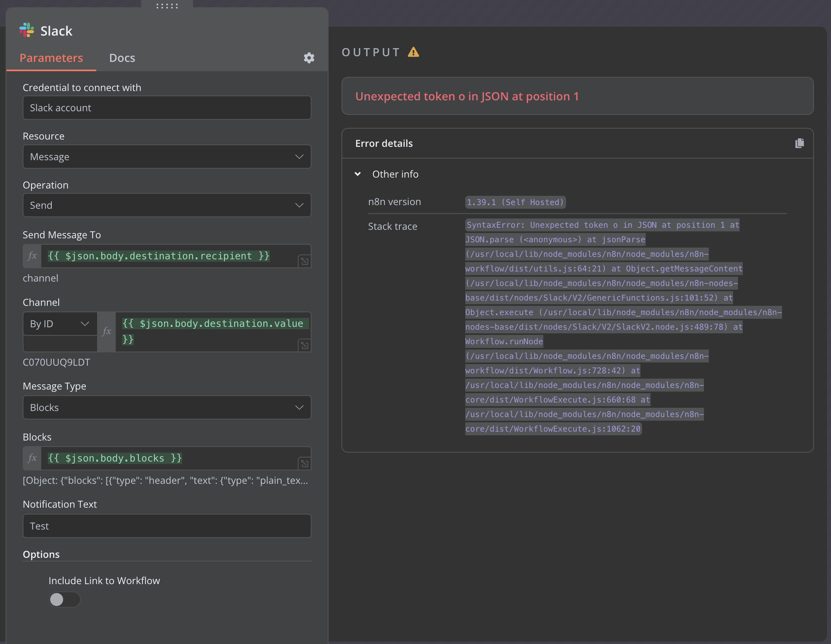Click the stack trace text block
The image size is (831, 644).
[623, 327]
